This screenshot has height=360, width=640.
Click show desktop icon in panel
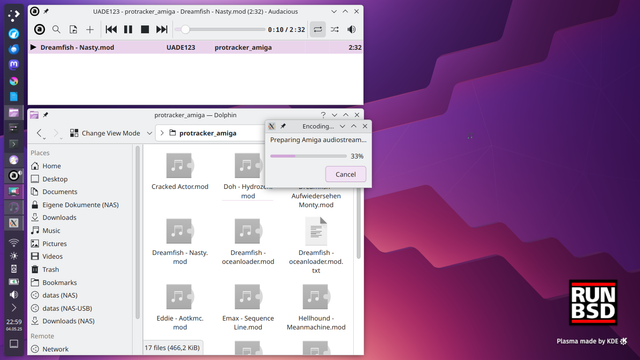click(14, 344)
